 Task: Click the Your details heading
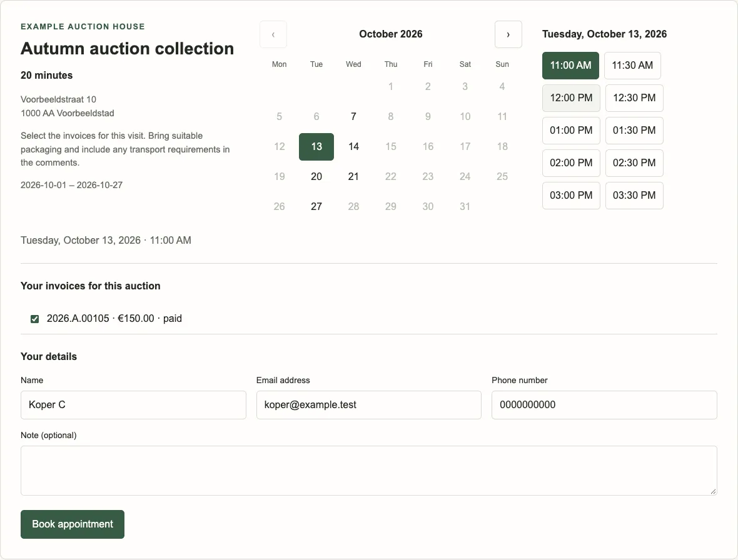pyautogui.click(x=49, y=356)
